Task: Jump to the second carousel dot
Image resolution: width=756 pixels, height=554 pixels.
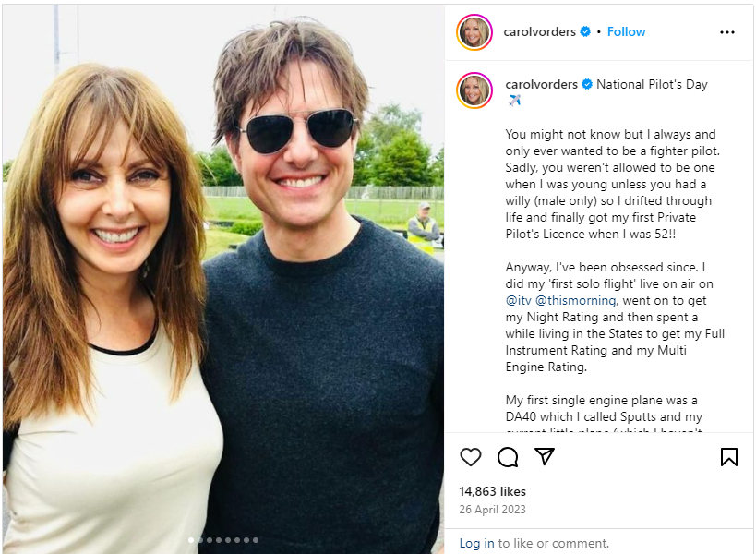Action: click(x=200, y=540)
